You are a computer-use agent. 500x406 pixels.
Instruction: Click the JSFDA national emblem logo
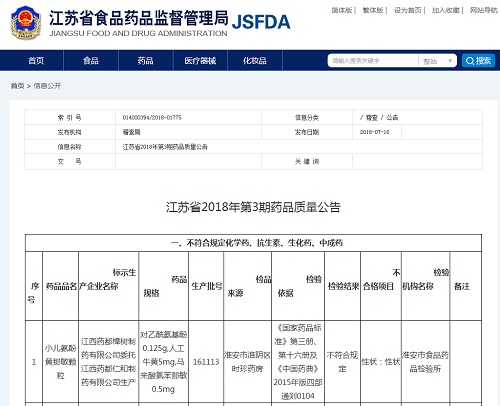click(x=26, y=22)
